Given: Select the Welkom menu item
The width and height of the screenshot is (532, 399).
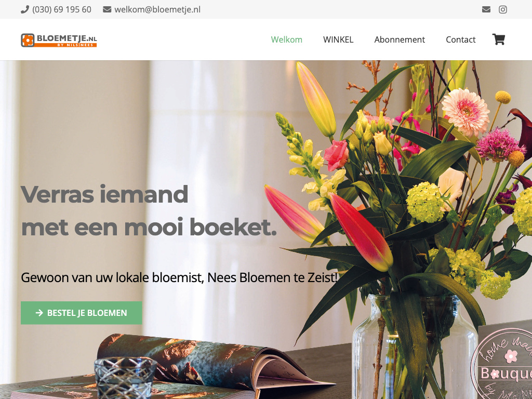Looking at the screenshot, I should [287, 39].
